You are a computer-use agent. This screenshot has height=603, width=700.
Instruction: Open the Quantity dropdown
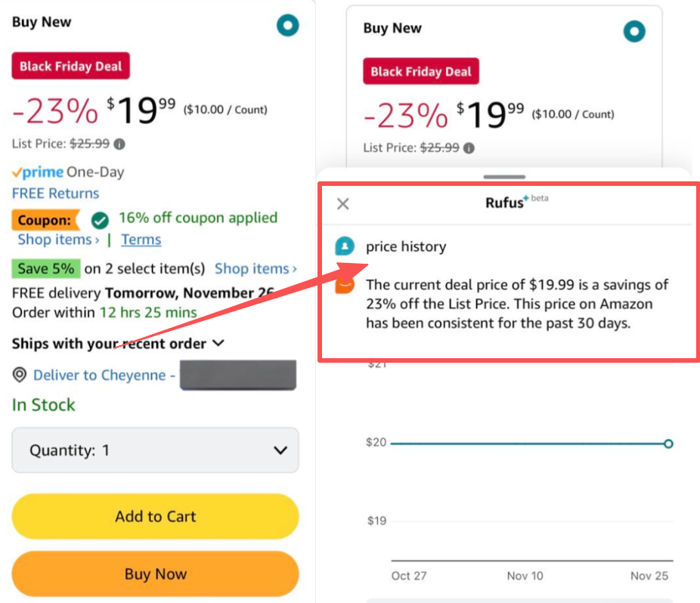pos(155,450)
